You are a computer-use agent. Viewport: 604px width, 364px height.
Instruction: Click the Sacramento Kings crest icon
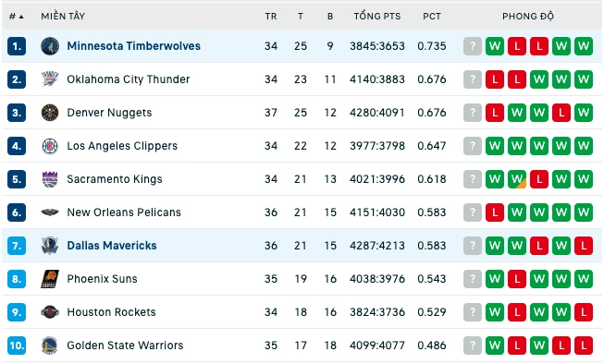(x=50, y=179)
